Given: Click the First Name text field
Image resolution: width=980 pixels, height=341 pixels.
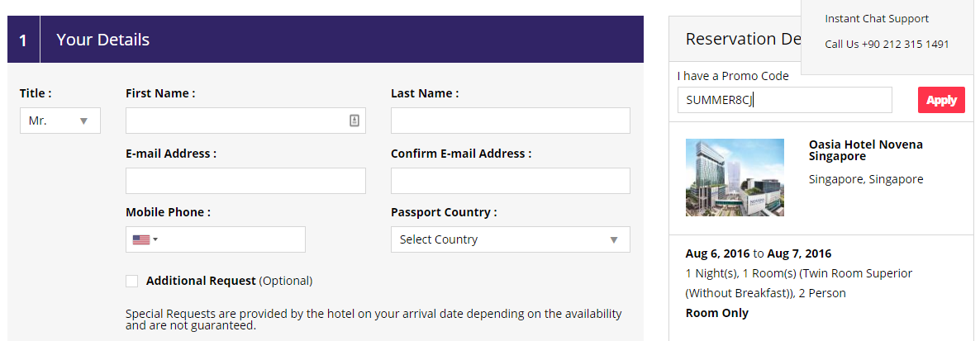Looking at the screenshot, I should pyautogui.click(x=235, y=121).
